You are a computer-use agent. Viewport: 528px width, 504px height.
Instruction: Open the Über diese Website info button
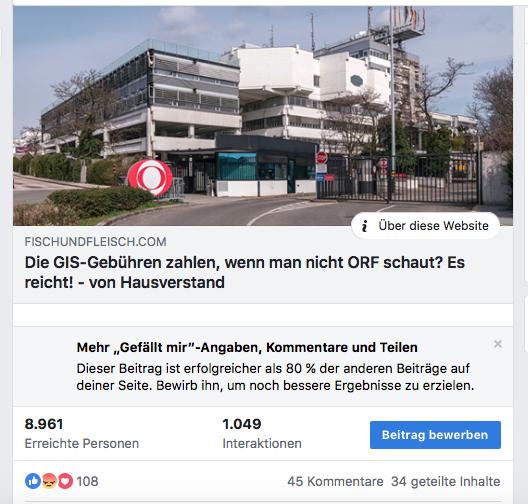tap(425, 226)
